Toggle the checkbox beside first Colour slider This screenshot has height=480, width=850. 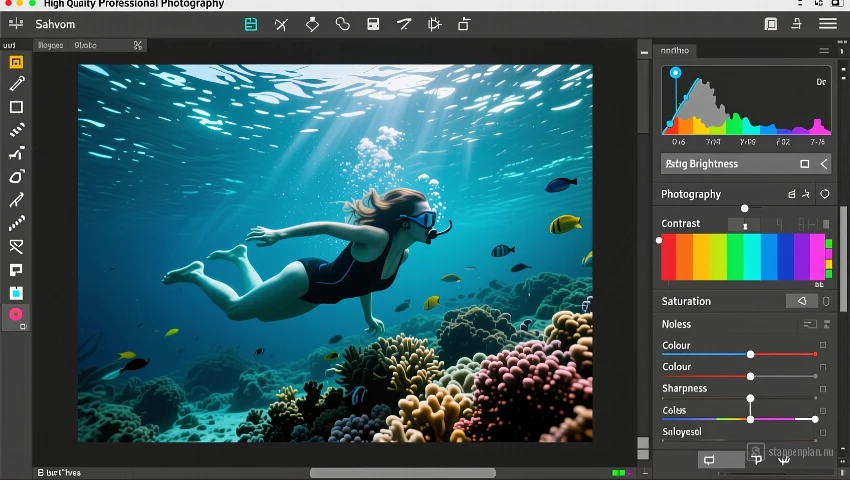pos(823,345)
